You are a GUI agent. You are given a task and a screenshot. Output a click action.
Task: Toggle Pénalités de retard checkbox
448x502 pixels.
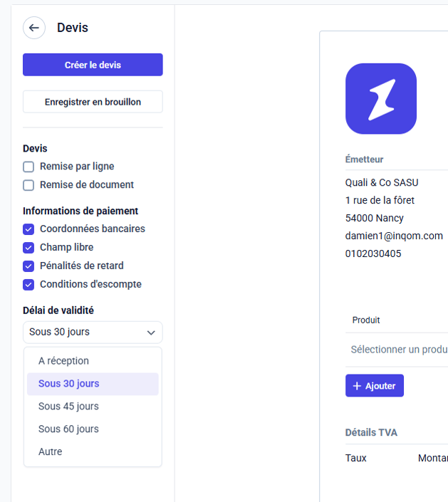click(28, 266)
